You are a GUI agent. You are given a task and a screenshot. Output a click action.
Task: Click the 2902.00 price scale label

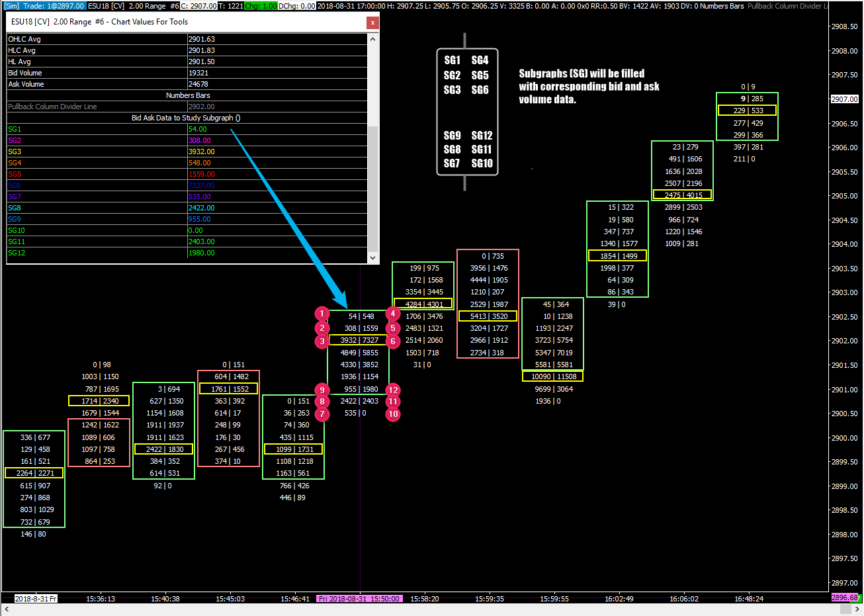(x=845, y=341)
